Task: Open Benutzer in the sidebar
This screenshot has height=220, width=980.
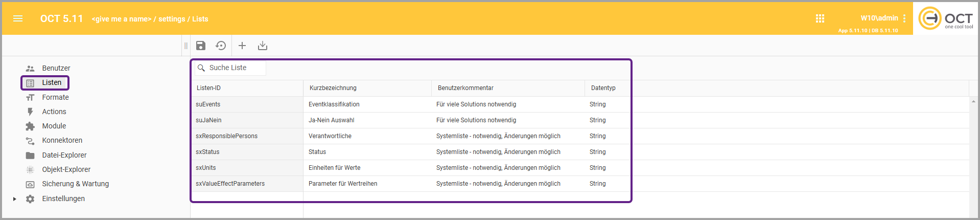Action: click(56, 68)
